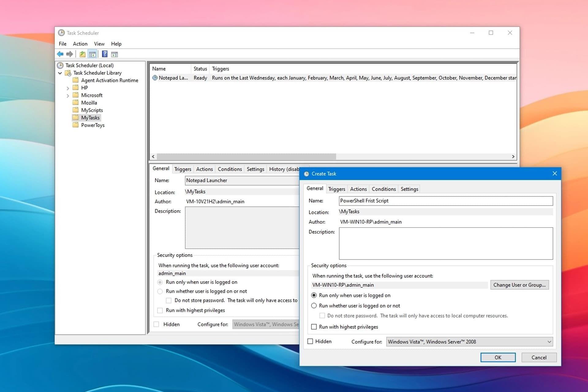Toggle Hidden checkbox in Task Scheduler properties pane

point(156,324)
